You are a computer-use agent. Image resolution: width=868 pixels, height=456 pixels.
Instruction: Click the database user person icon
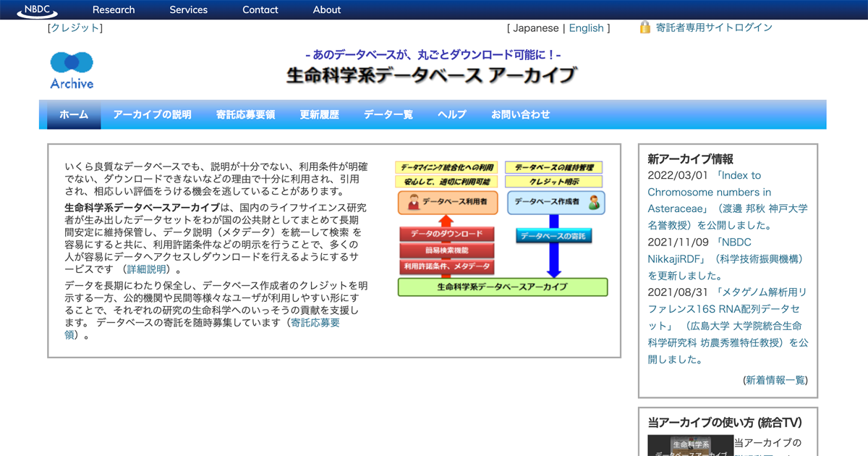[x=414, y=203]
